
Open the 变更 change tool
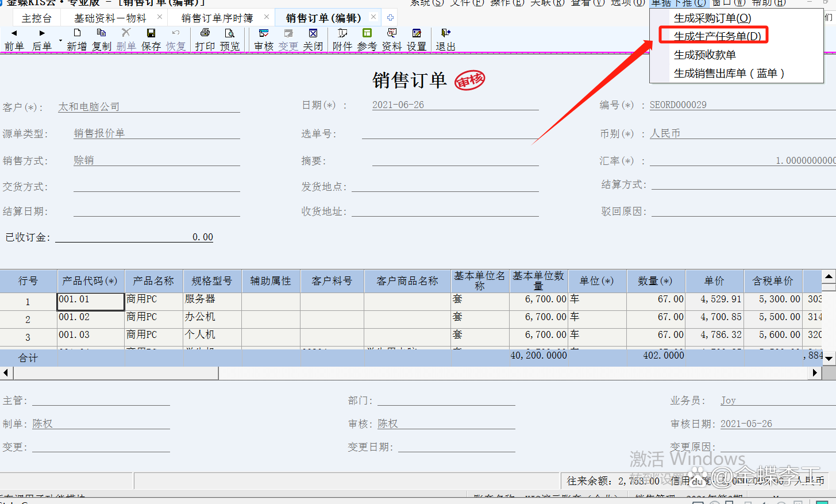tap(288, 40)
